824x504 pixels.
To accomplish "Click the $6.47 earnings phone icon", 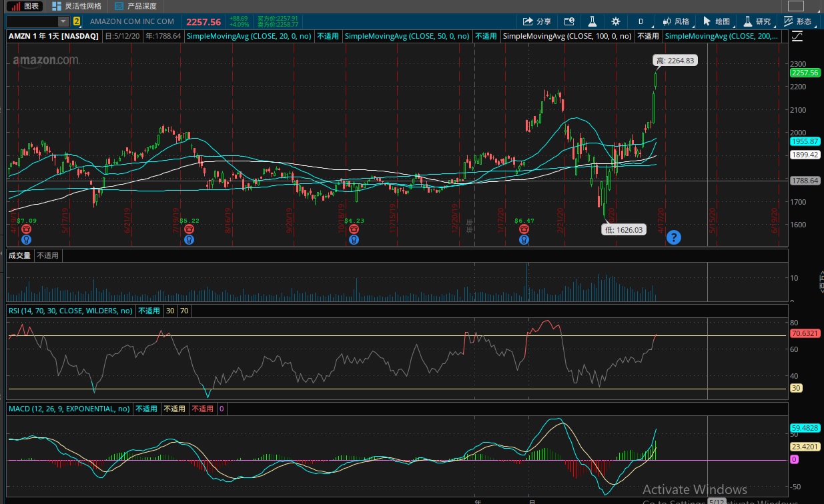I will pyautogui.click(x=524, y=229).
